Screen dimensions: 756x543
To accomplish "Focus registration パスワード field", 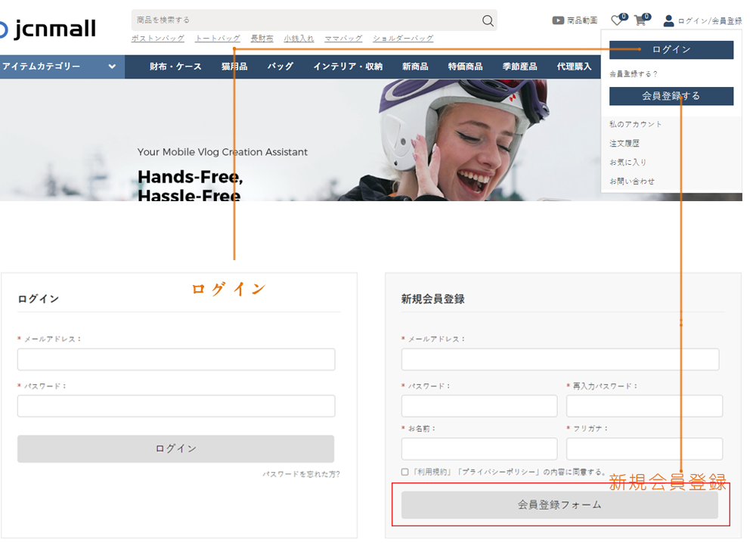I will click(479, 406).
